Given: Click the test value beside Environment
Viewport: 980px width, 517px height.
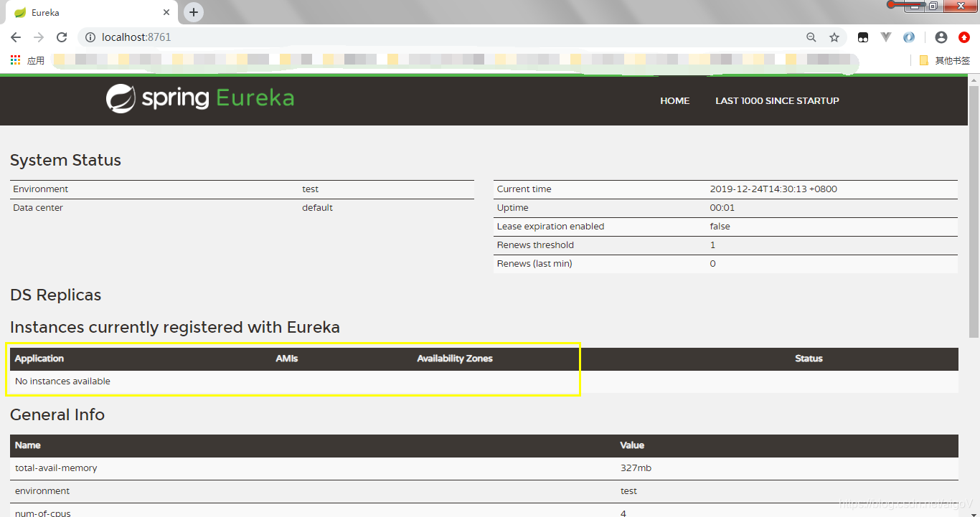Looking at the screenshot, I should click(311, 189).
